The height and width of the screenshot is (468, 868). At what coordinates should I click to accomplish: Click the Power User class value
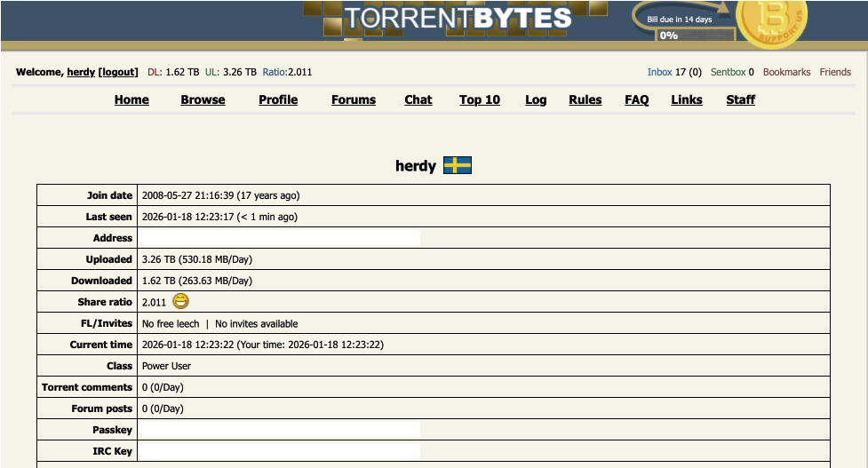pyautogui.click(x=167, y=366)
